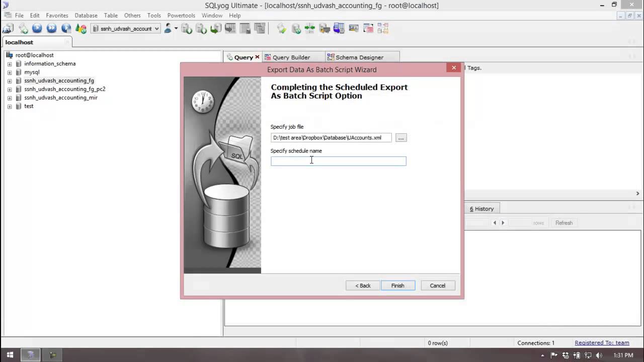Click the Refresh button in the result pane
This screenshot has height=362, width=644.
point(563,223)
